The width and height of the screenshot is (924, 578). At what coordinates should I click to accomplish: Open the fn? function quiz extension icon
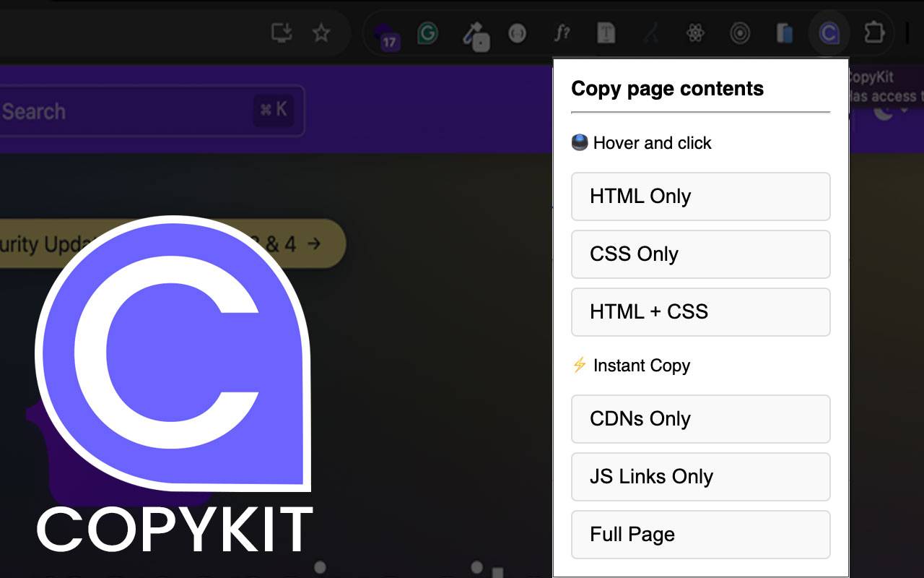[x=562, y=33]
